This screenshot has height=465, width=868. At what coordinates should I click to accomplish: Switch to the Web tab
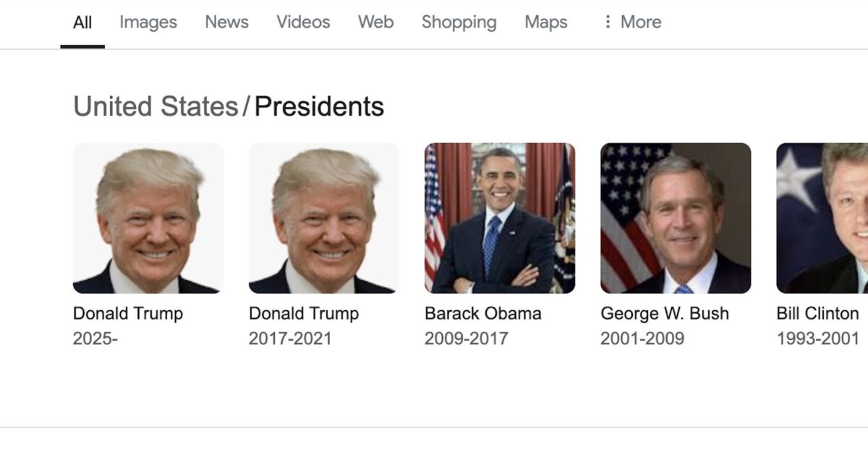[x=375, y=22]
